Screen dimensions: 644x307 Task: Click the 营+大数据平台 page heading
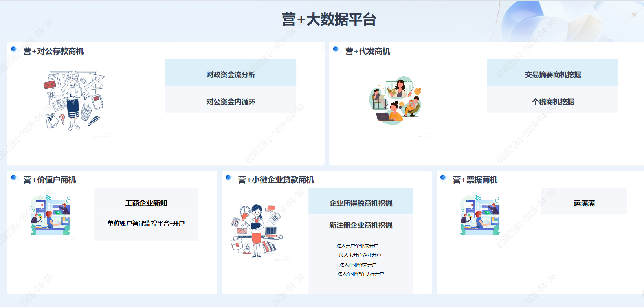point(329,19)
